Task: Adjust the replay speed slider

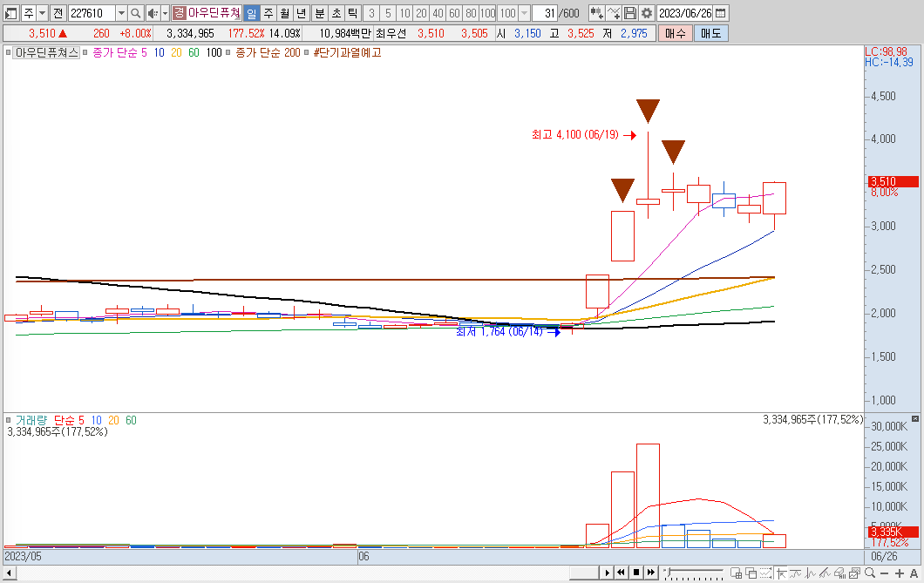Action: tap(669, 571)
